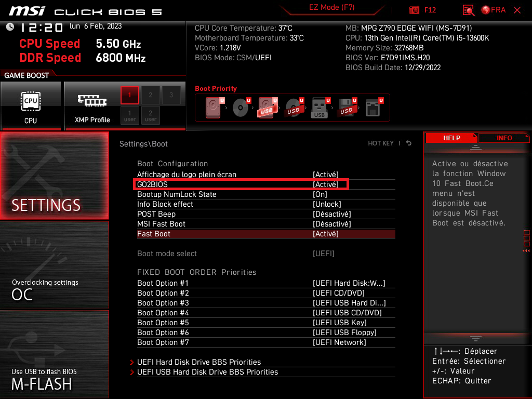The height and width of the screenshot is (399, 532).
Task: Click the back arrow icon near HOT KEY
Action: click(x=409, y=143)
